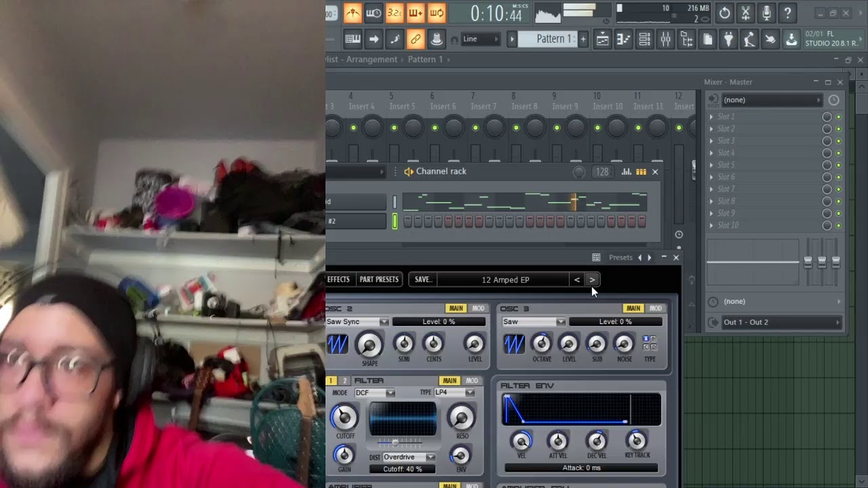Open mixer Out 1 - Out 2 output dropdown

tap(780, 323)
